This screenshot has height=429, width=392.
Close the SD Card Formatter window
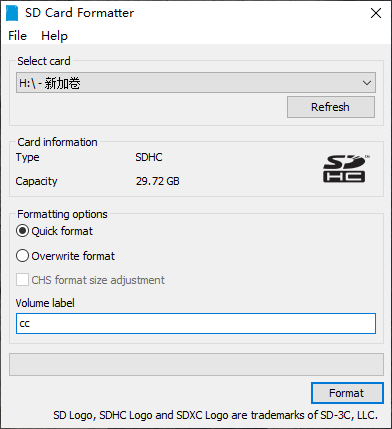pos(376,13)
